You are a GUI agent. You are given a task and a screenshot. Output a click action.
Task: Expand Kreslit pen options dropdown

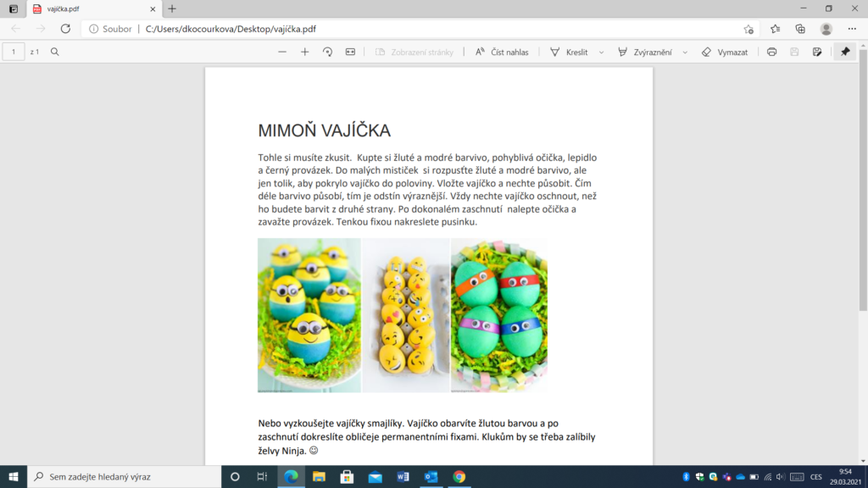[601, 52]
